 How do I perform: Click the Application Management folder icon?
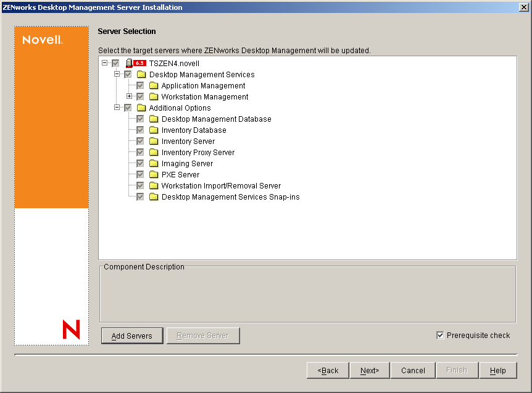tap(154, 86)
